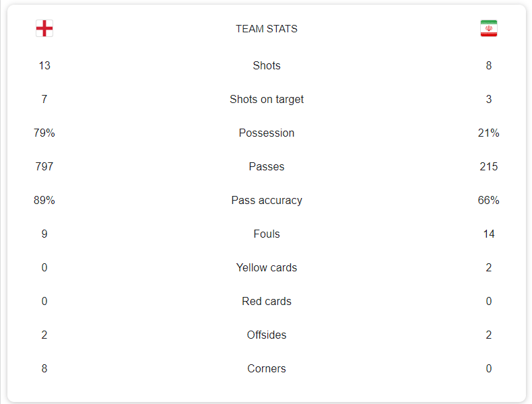Click Iran's 21% possession value

tap(489, 133)
